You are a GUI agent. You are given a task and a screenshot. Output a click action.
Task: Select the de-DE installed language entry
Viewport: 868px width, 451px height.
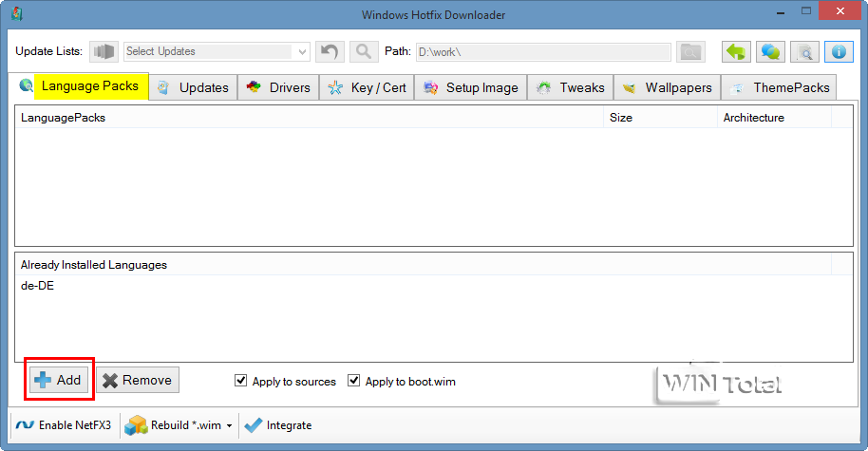[x=38, y=286]
